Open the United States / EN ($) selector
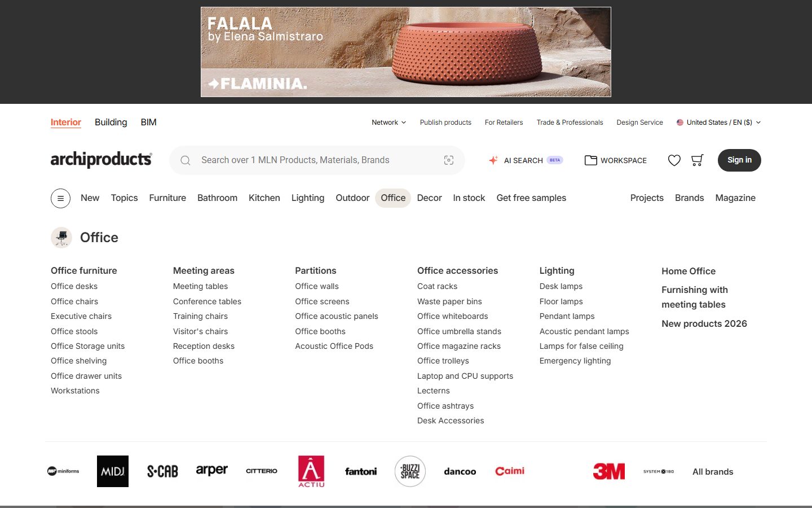This screenshot has width=812, height=508. pyautogui.click(x=719, y=122)
